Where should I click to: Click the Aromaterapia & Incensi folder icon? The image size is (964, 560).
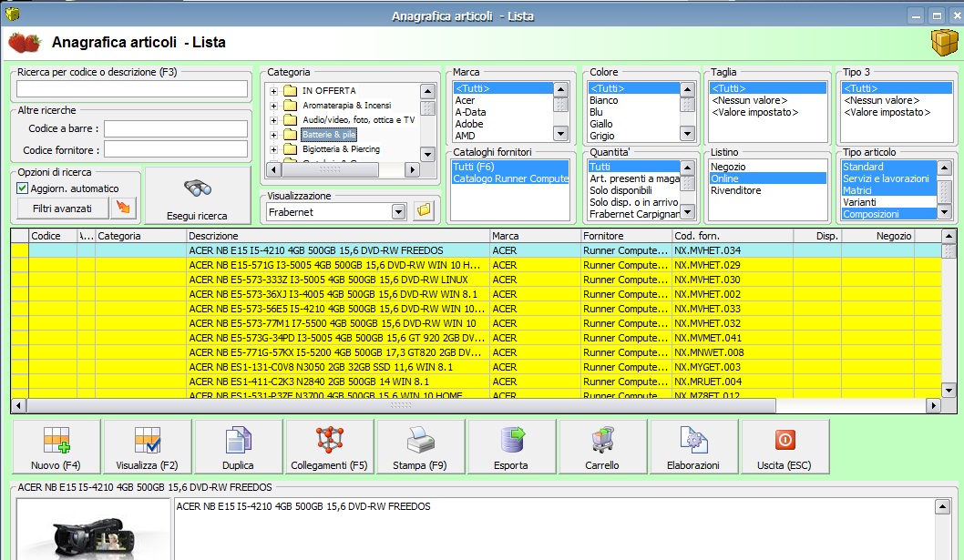290,106
